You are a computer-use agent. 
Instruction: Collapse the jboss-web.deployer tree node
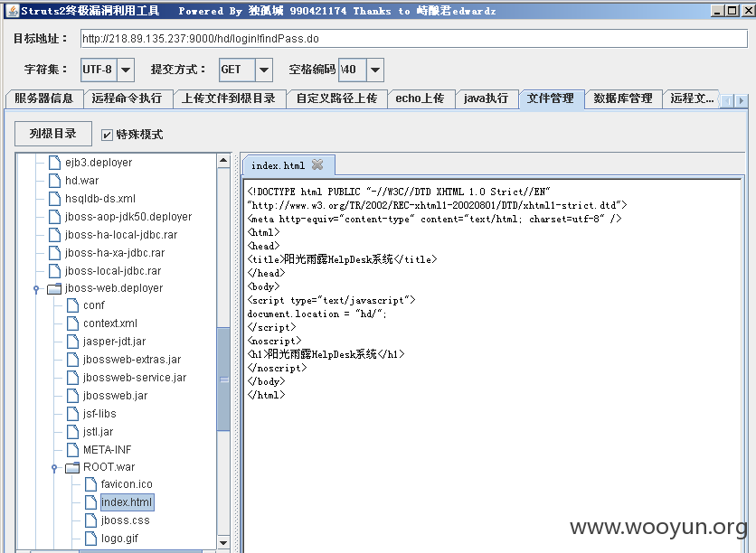pyautogui.click(x=36, y=289)
